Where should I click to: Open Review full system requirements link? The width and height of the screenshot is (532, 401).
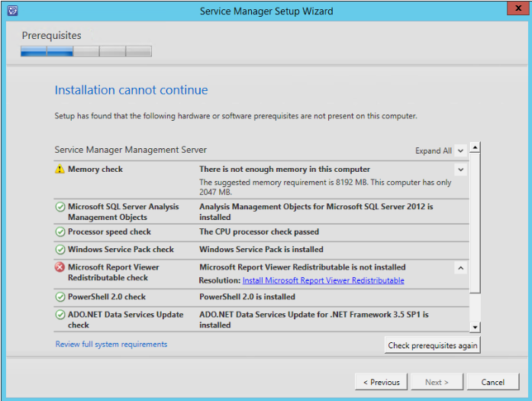[x=111, y=344]
